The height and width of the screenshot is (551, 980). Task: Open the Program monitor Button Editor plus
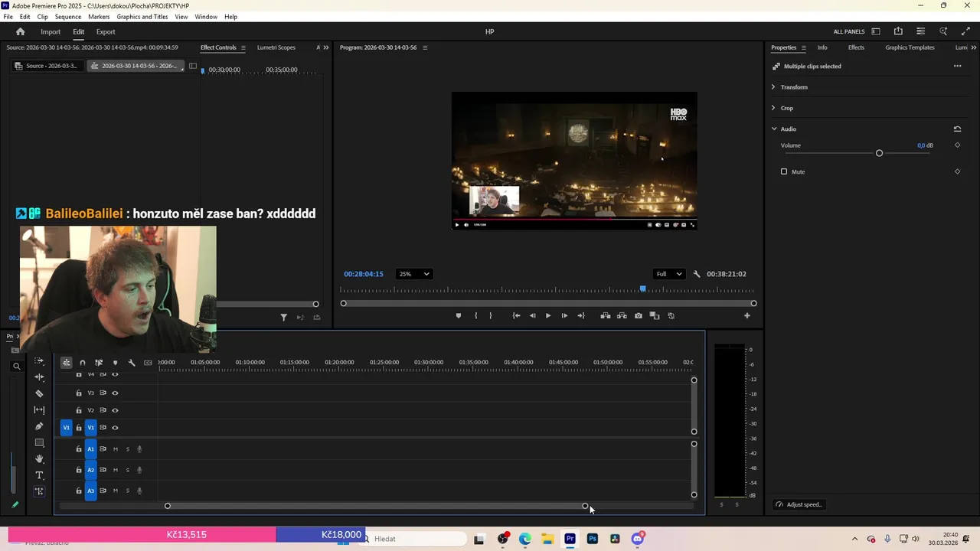pyautogui.click(x=747, y=316)
